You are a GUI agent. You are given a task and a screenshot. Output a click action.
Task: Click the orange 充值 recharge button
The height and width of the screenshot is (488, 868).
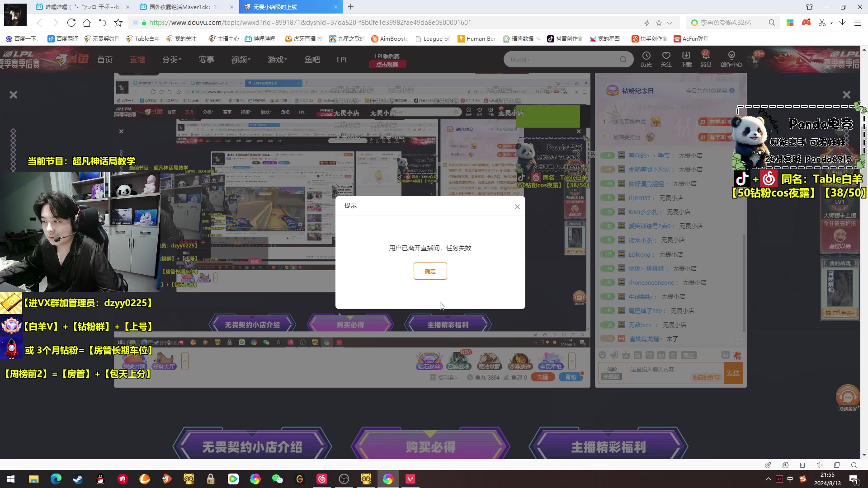pos(543,376)
